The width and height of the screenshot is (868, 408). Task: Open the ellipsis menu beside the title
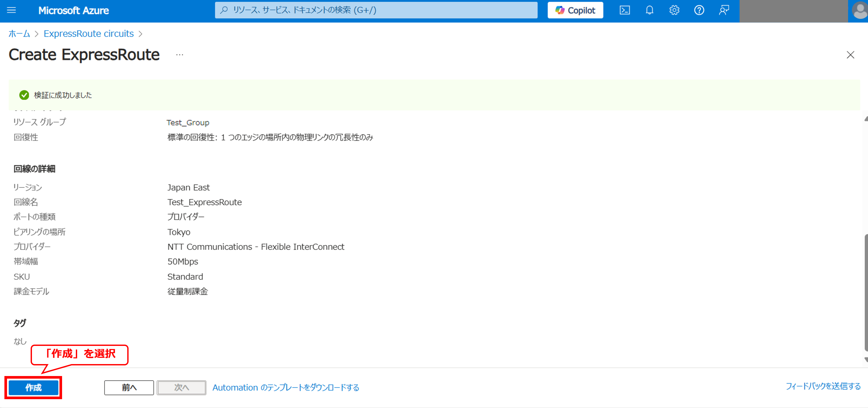(179, 55)
